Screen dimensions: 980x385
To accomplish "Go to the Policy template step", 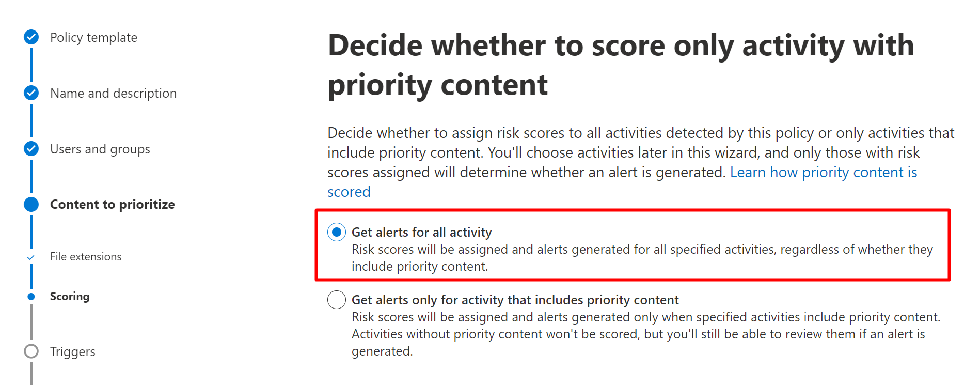I will pos(93,38).
